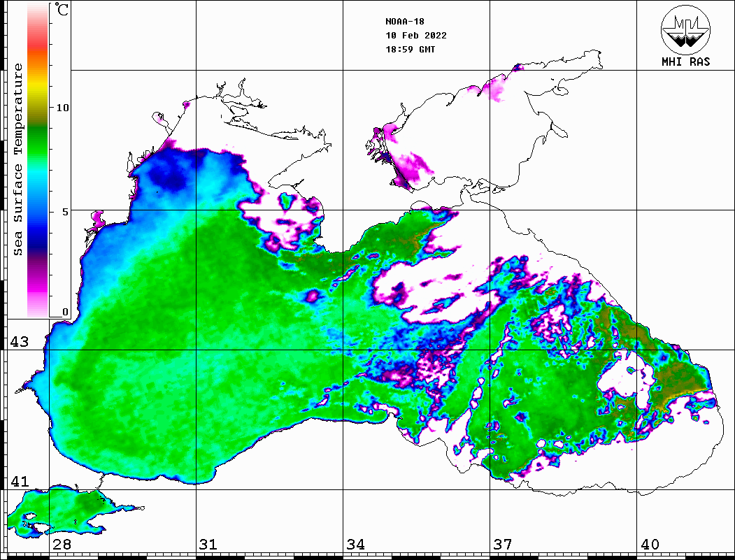Click the 'NOAA-18' satellite label
735x560 pixels.
click(404, 22)
